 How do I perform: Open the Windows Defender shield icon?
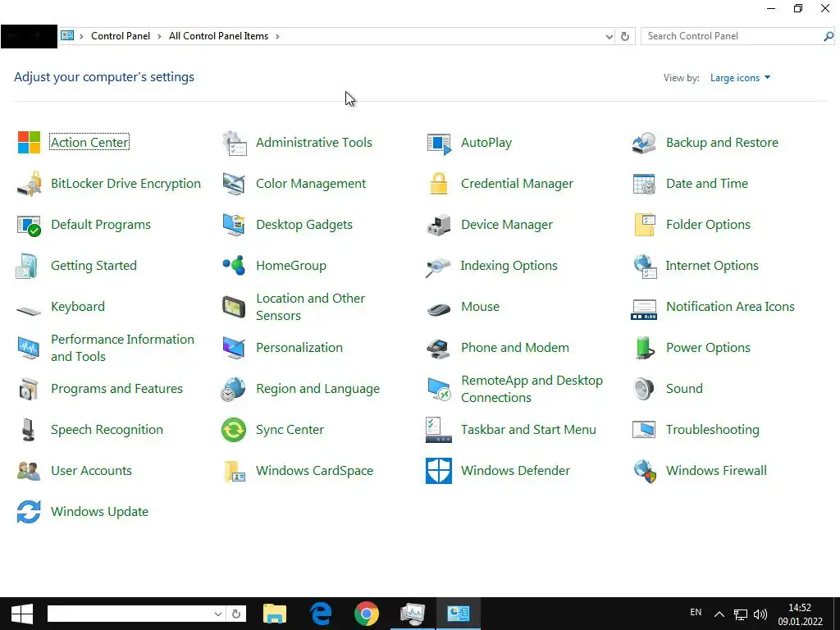[439, 471]
